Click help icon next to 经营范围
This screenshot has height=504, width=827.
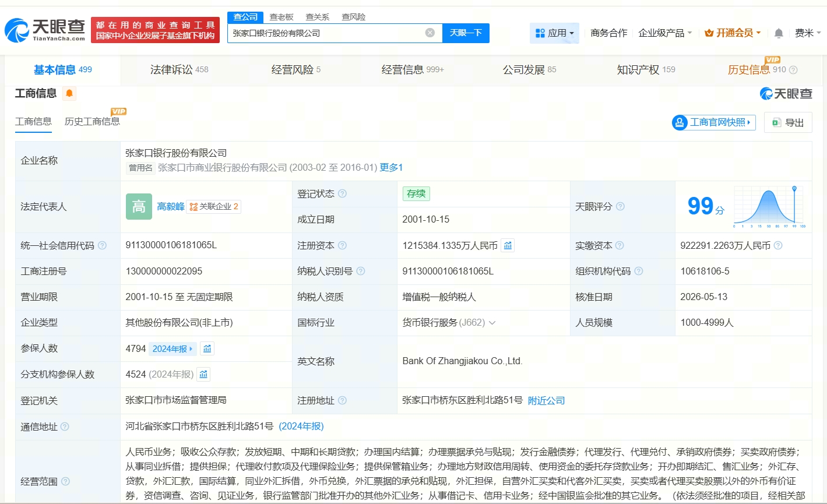click(x=65, y=481)
